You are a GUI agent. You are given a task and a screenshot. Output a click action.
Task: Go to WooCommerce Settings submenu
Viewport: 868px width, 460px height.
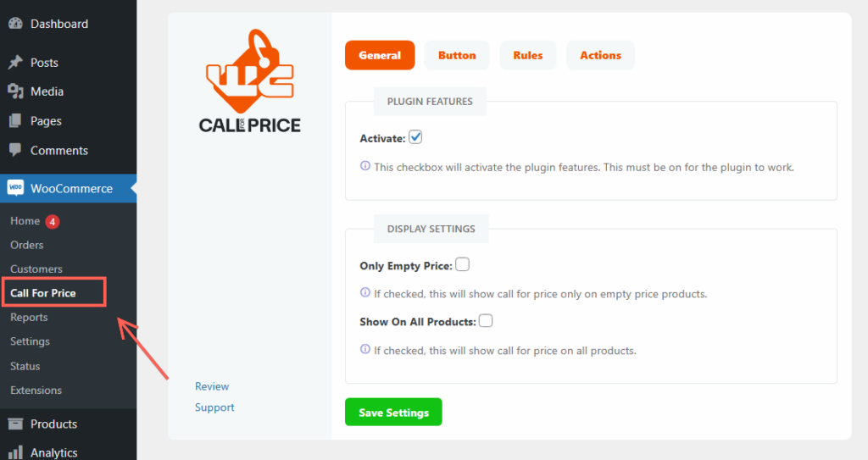[30, 341]
